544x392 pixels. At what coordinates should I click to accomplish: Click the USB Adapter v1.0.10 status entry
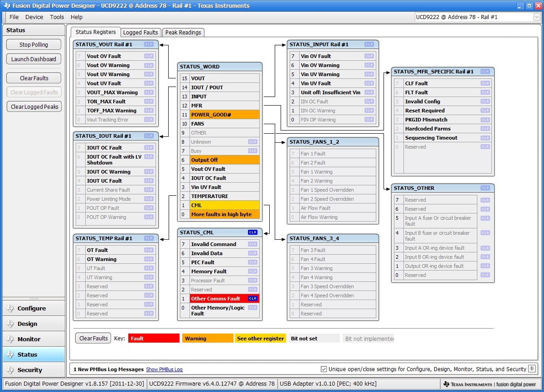pos(328,384)
